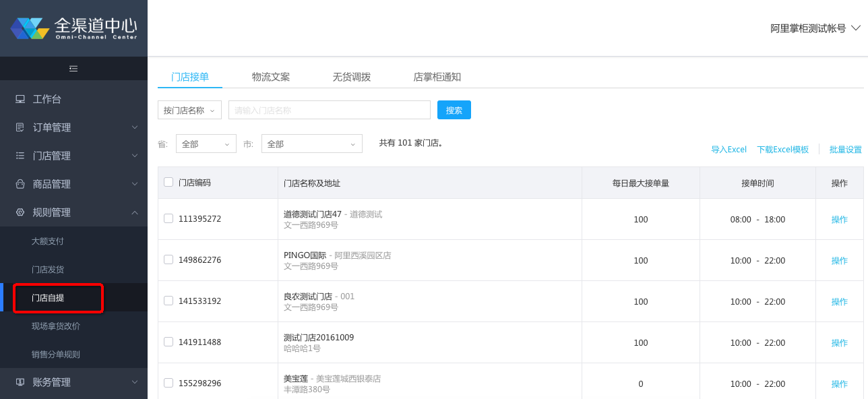The height and width of the screenshot is (399, 868).
Task: Click the store name search input field
Action: pyautogui.click(x=329, y=110)
